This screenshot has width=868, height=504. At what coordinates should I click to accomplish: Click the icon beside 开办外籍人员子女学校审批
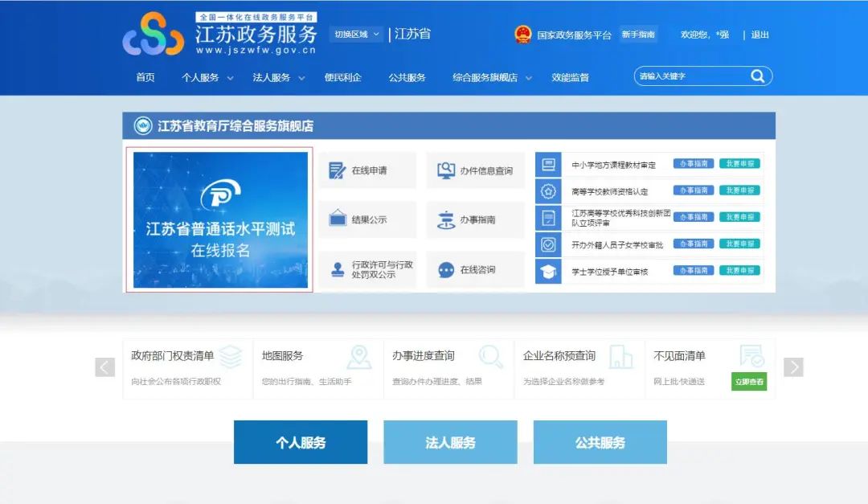pyautogui.click(x=548, y=244)
